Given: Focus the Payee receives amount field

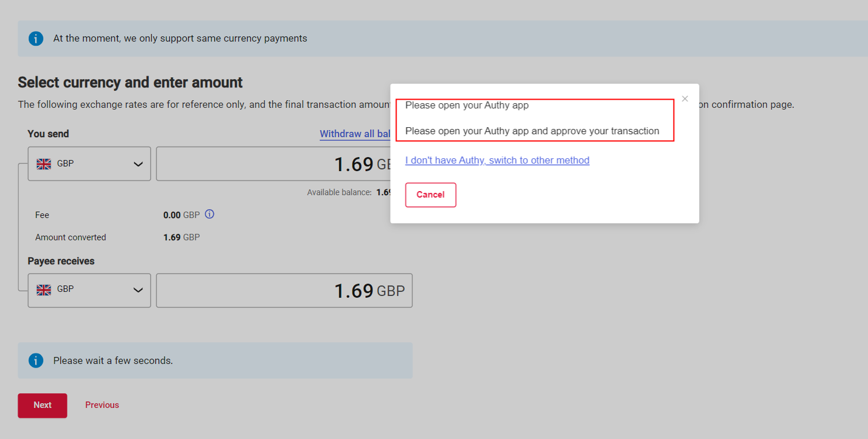Looking at the screenshot, I should point(284,291).
